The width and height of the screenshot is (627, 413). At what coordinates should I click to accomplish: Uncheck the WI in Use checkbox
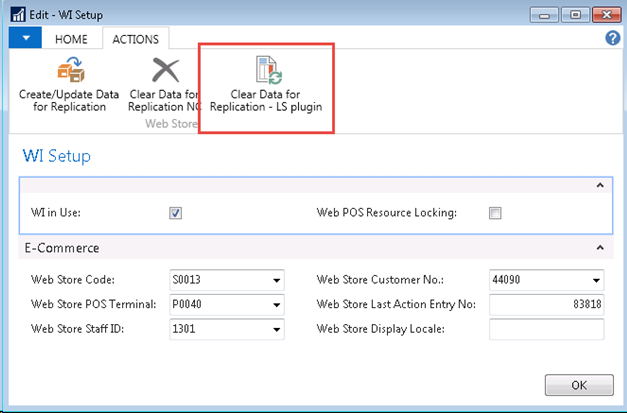point(176,213)
